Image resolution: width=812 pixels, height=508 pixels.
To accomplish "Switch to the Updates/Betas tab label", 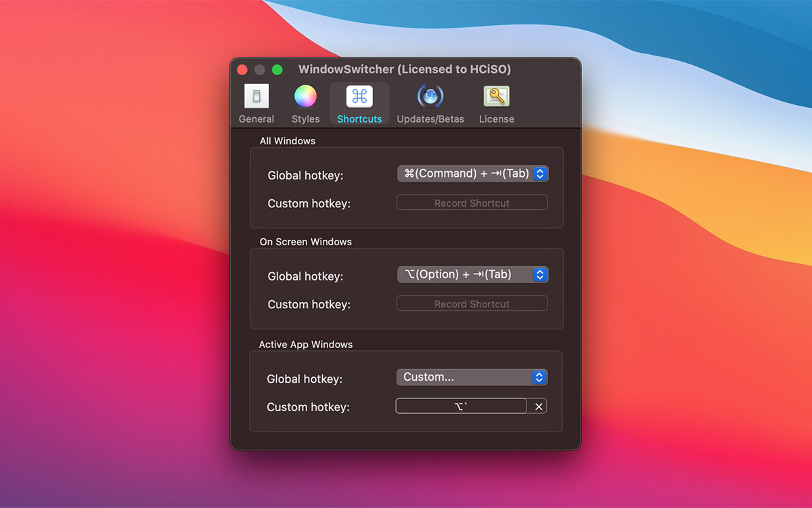I will coord(430,119).
